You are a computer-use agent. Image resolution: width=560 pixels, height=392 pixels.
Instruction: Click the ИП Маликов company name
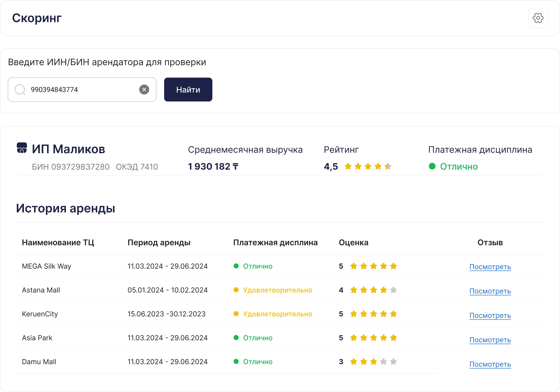pyautogui.click(x=69, y=149)
